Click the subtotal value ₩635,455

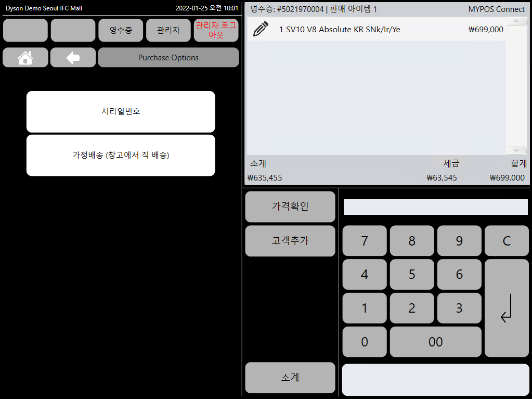click(x=265, y=178)
